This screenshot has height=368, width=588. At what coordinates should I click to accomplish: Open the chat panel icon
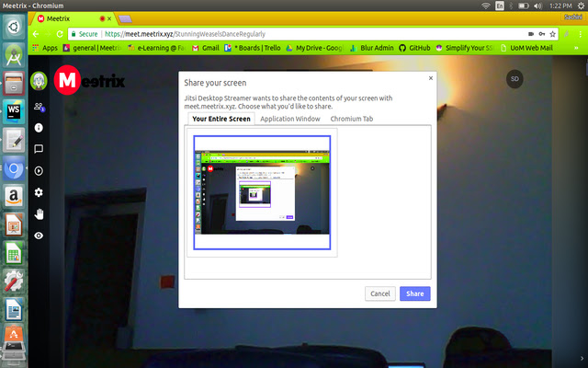[39, 149]
